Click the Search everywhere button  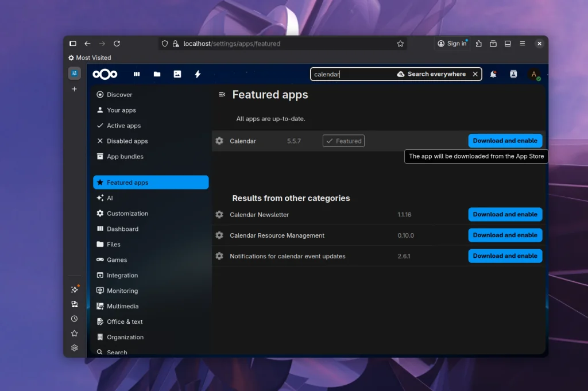431,74
